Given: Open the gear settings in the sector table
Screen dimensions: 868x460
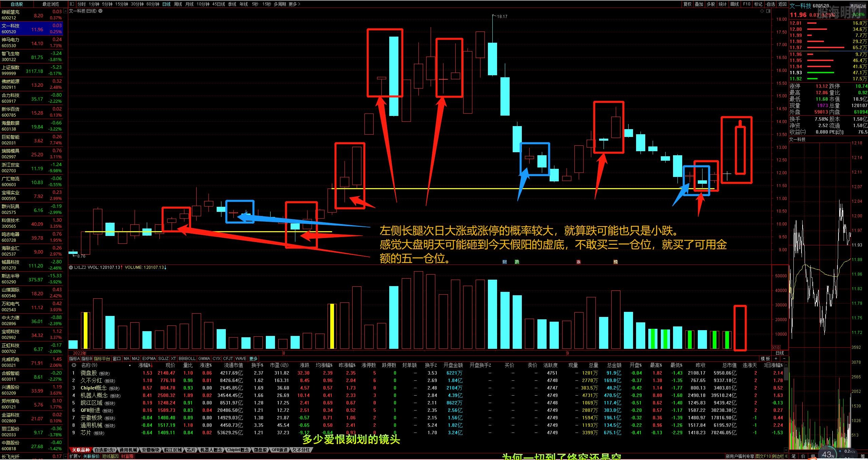Looking at the screenshot, I should click(74, 365).
